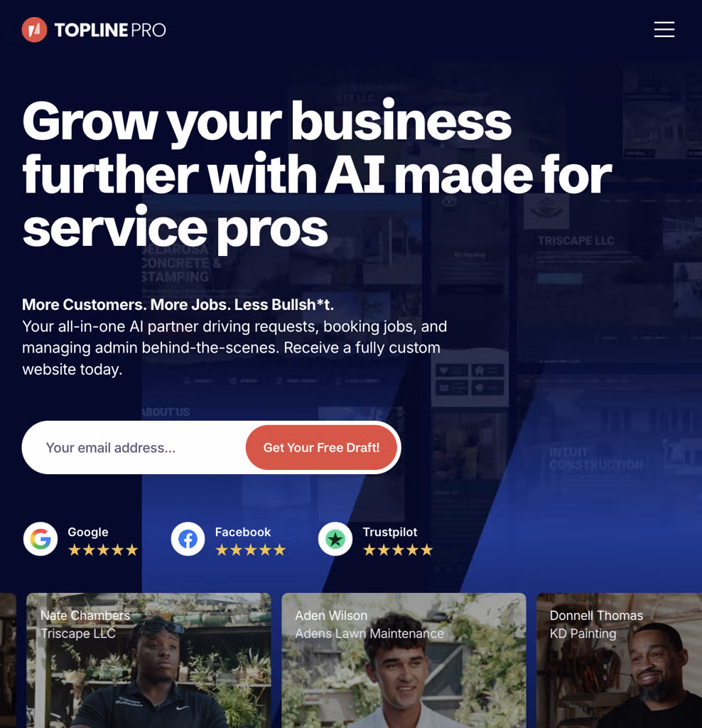Open Donnell Thomas KD Painting card
Viewport: 702px width, 728px height.
(x=619, y=660)
